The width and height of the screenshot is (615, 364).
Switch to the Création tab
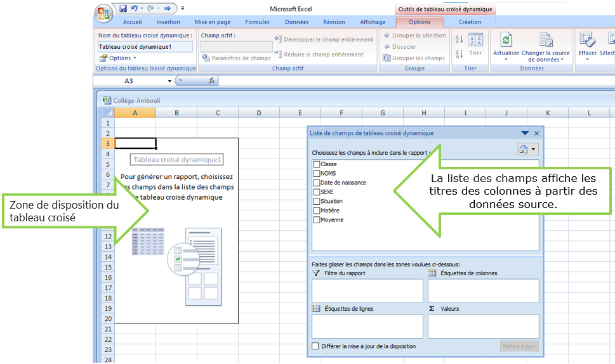470,22
